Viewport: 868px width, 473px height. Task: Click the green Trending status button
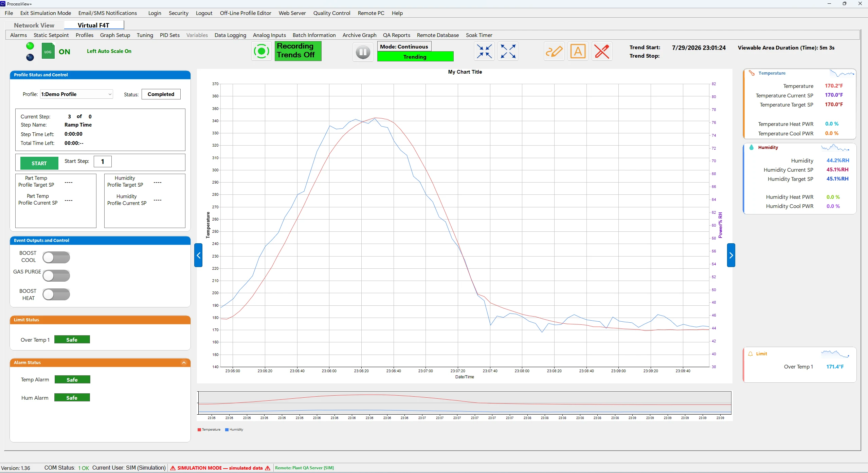pos(415,57)
